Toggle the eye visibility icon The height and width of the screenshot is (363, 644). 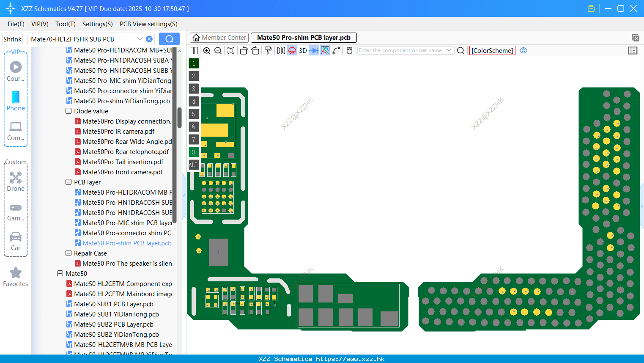523,50
